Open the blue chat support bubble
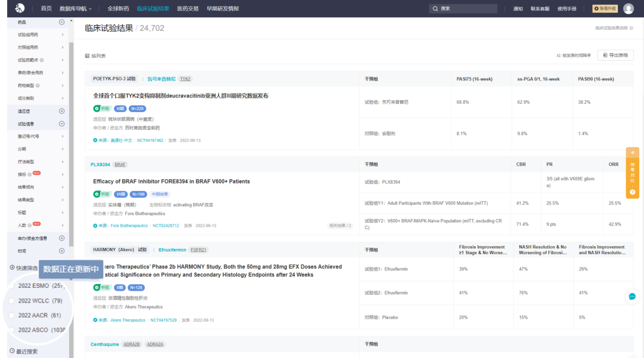 [632, 297]
